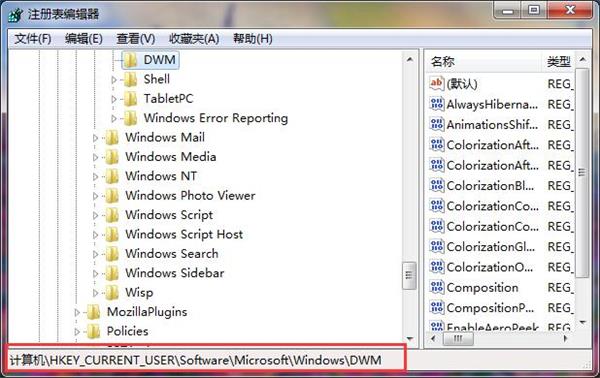Sort values by the 类型 column header
Screen dimensions: 600x378
[x=558, y=61]
